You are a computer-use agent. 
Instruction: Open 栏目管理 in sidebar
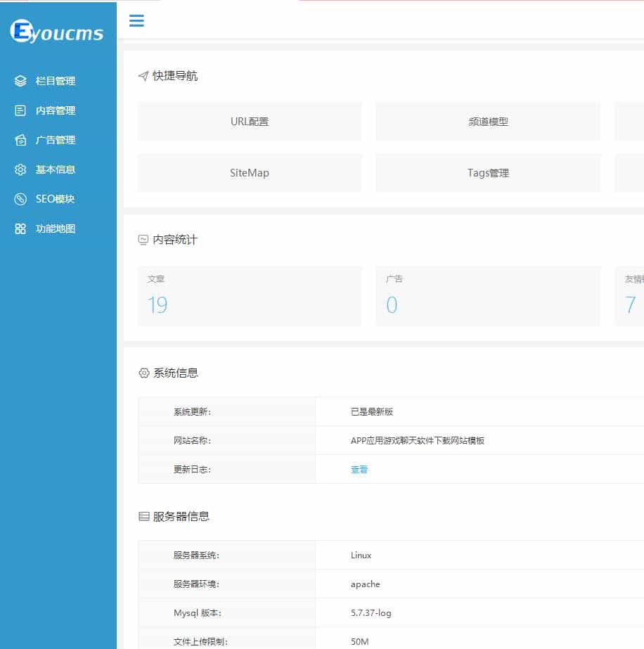point(56,81)
